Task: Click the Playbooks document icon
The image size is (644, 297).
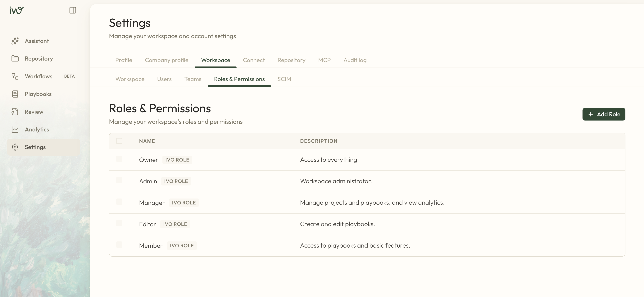Action: (15, 94)
